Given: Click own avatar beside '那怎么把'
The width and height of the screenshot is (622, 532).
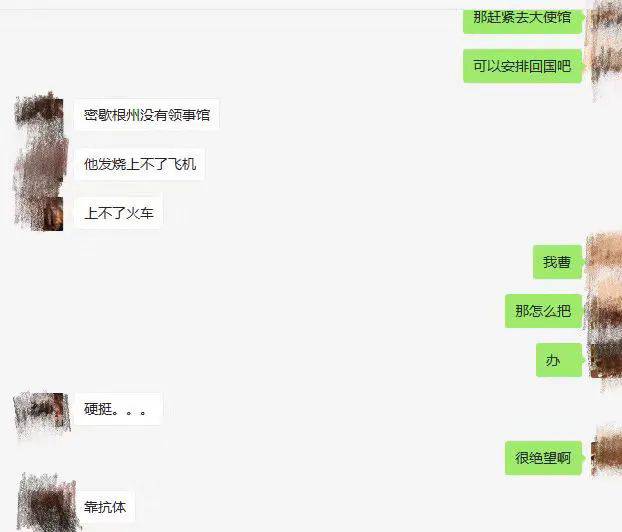Looking at the screenshot, I should (604, 311).
